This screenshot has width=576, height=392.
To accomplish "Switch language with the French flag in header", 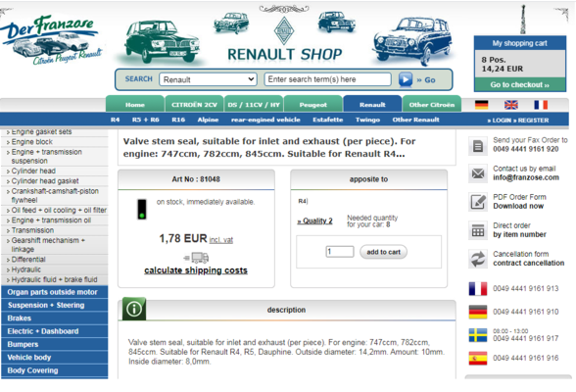I will (x=541, y=105).
